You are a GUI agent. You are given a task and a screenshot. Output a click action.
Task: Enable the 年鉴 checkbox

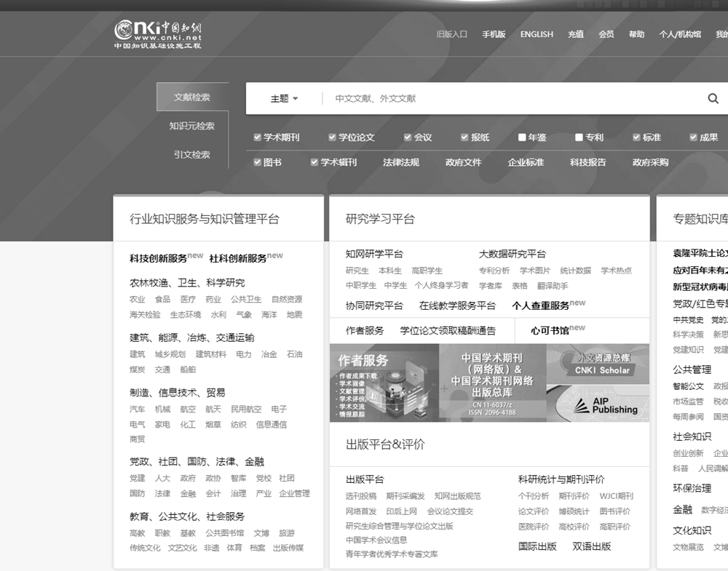tap(522, 137)
